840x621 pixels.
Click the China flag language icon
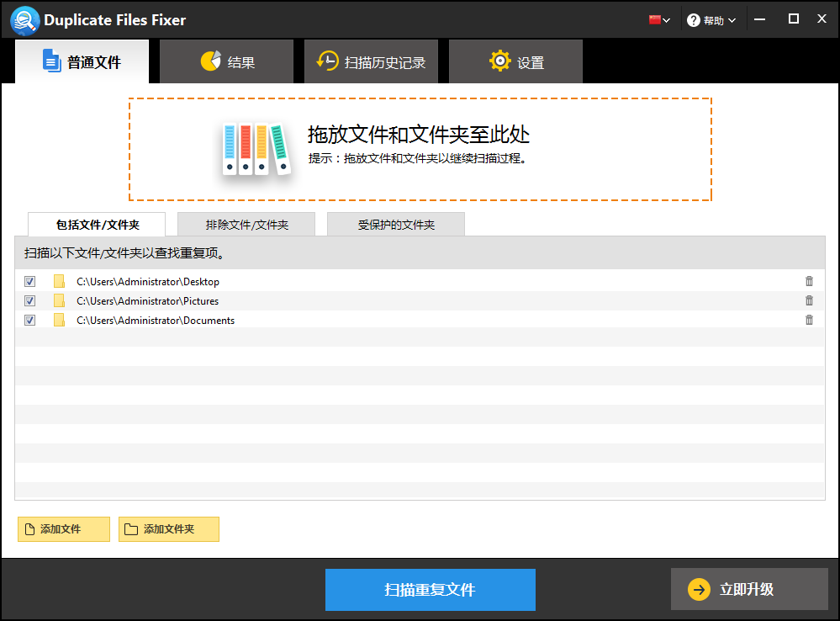pyautogui.click(x=654, y=20)
